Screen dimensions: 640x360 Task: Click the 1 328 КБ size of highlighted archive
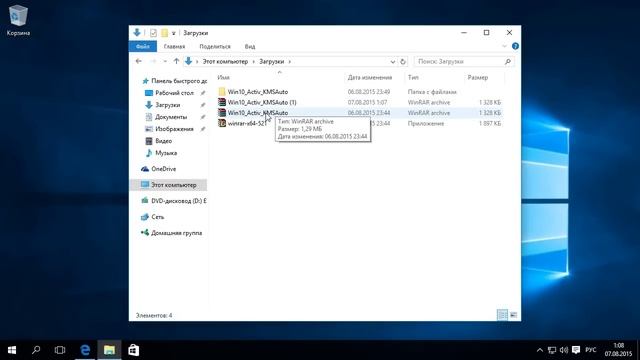point(490,113)
